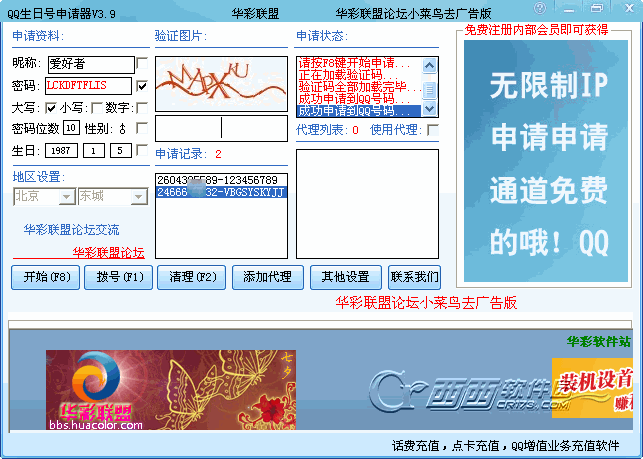643x459 pixels.
Task: Enable the 使用代理 use proxy checkbox
Action: [x=433, y=130]
